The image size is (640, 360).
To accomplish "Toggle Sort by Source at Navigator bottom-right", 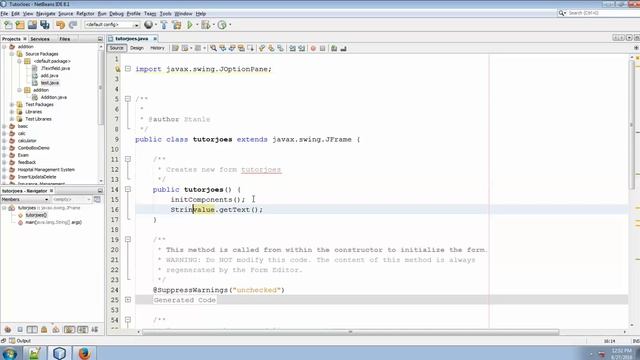I will point(95,329).
